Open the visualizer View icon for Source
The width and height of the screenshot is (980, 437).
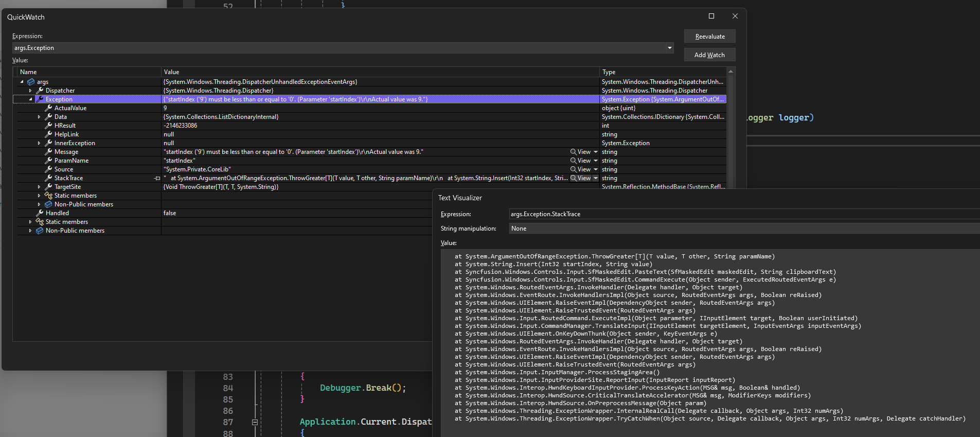point(573,169)
